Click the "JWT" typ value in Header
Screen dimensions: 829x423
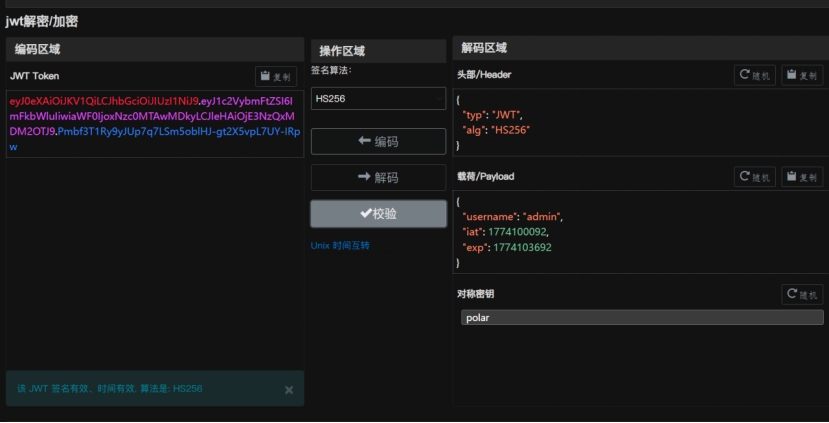tap(506, 115)
